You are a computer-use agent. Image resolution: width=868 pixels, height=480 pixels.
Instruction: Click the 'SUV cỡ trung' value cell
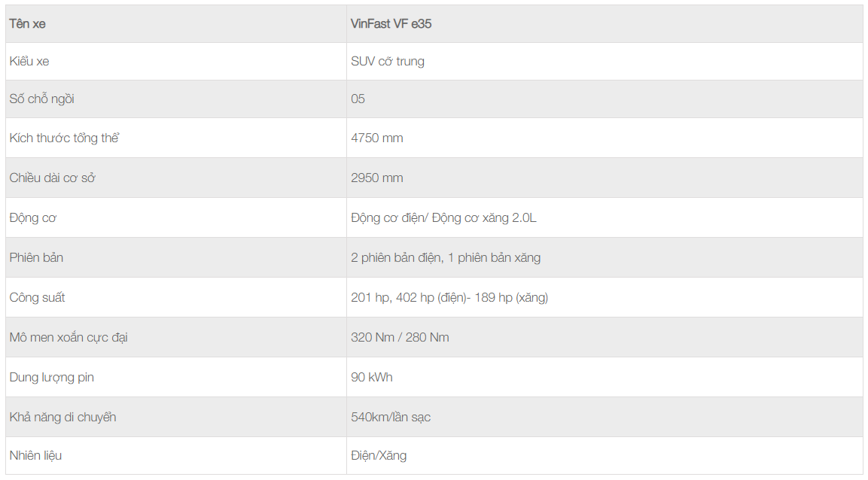pyautogui.click(x=388, y=62)
